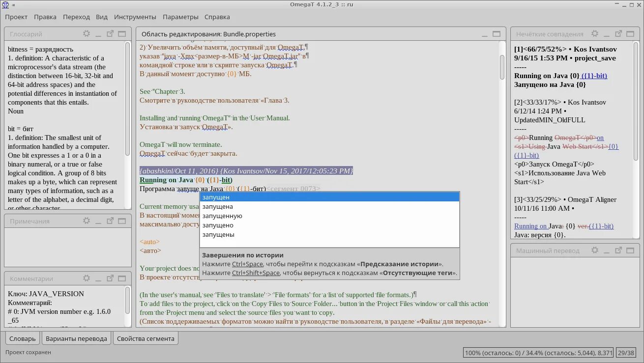
Task: Click the translation progress statistics in status bar
Action: (538, 353)
